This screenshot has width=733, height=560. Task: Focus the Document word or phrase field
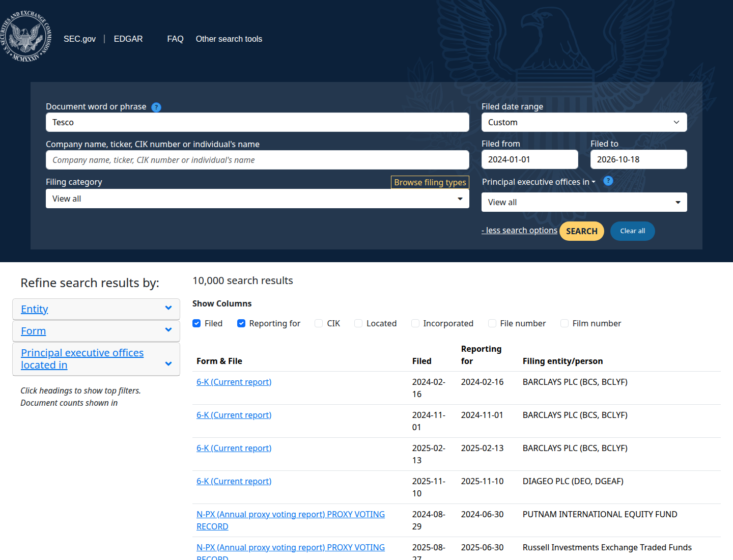[x=258, y=122]
